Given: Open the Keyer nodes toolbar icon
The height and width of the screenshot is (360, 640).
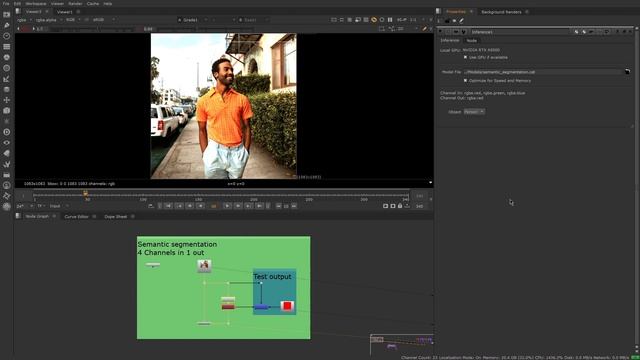Looking at the screenshot, I should [7, 79].
